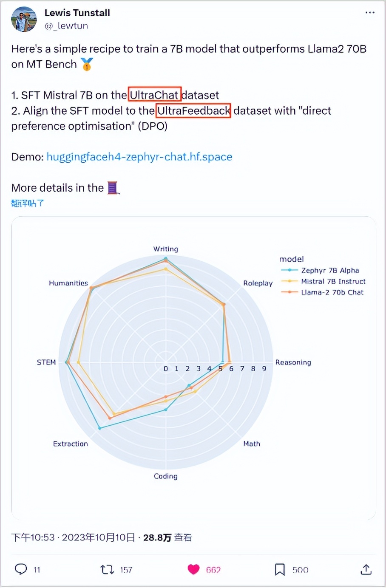Screen dimensions: 386x588
Task: Toggle the bookmark icon
Action: point(280,569)
